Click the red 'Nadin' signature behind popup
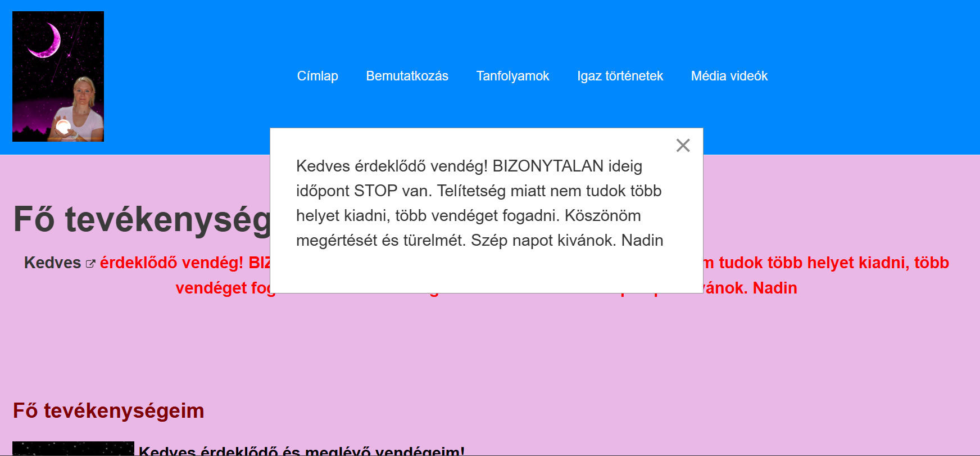The height and width of the screenshot is (456, 980). coord(774,288)
